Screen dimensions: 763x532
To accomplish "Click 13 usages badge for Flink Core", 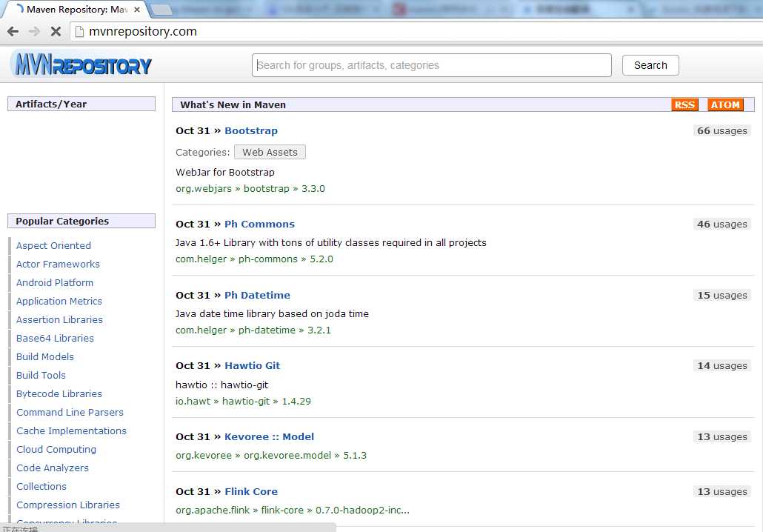I will [722, 491].
